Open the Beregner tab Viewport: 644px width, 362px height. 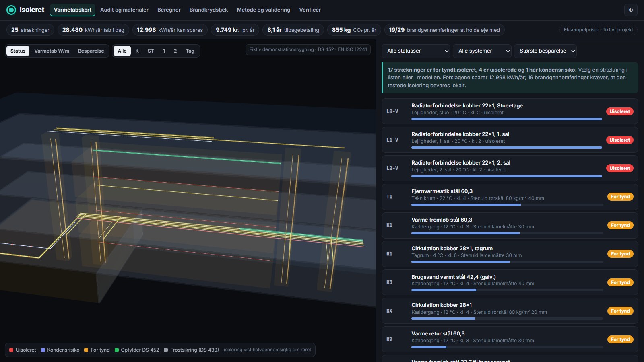(x=169, y=10)
